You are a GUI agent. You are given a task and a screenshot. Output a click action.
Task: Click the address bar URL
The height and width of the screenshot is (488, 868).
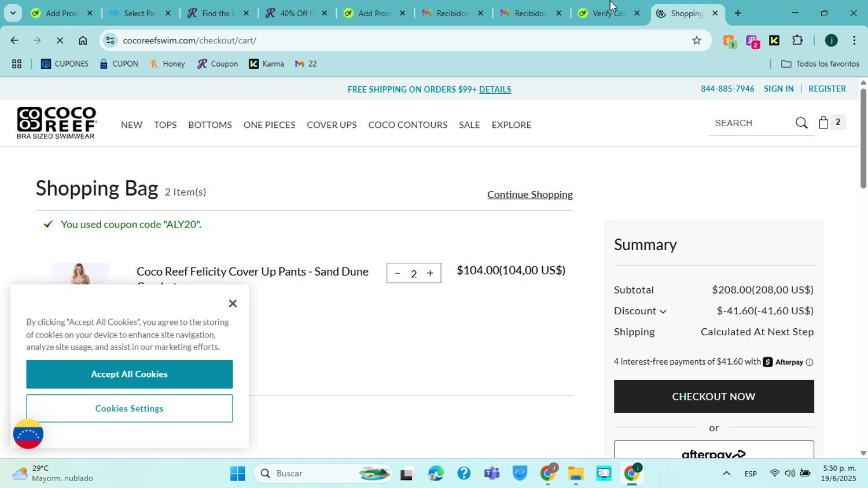coord(190,41)
